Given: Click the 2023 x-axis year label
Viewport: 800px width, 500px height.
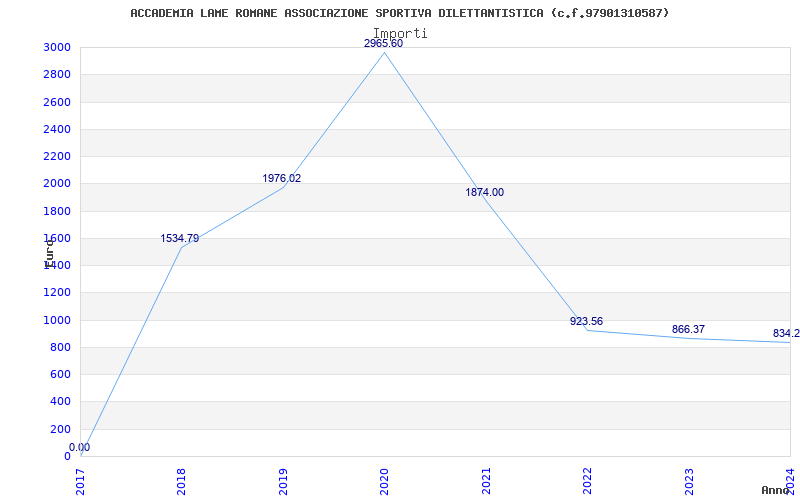Looking at the screenshot, I should point(689,481).
